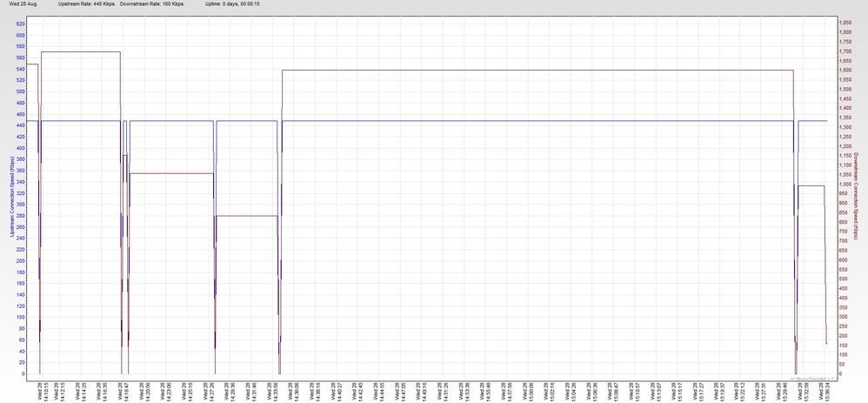868x403 pixels.
Task: Click the 360 tick on the upstream axis
Action: (x=21, y=171)
